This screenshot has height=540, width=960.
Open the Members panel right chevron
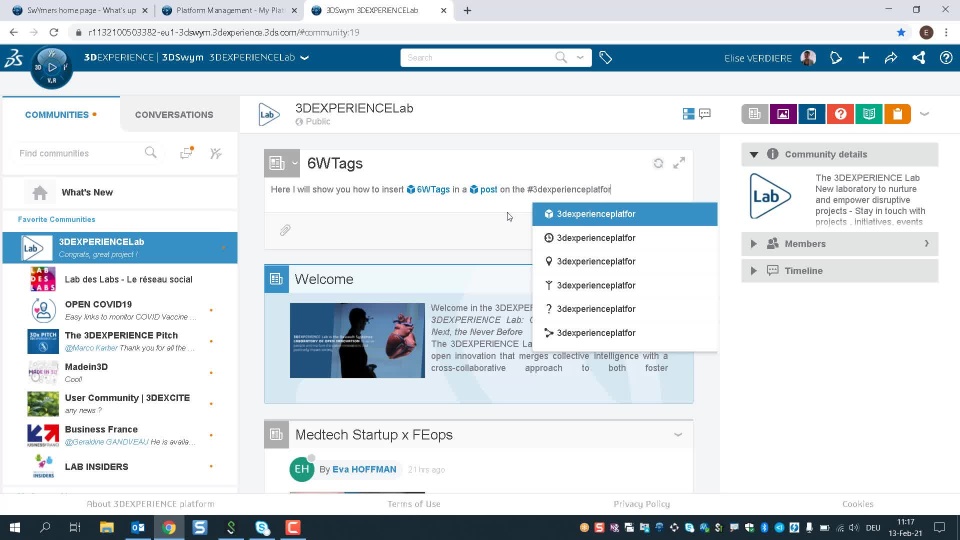(926, 244)
